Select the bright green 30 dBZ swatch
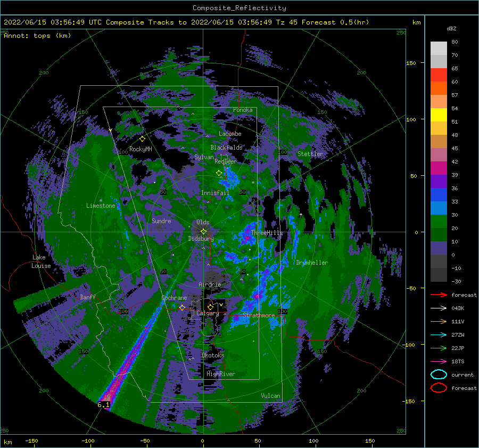The width and height of the screenshot is (479, 448). (x=439, y=221)
